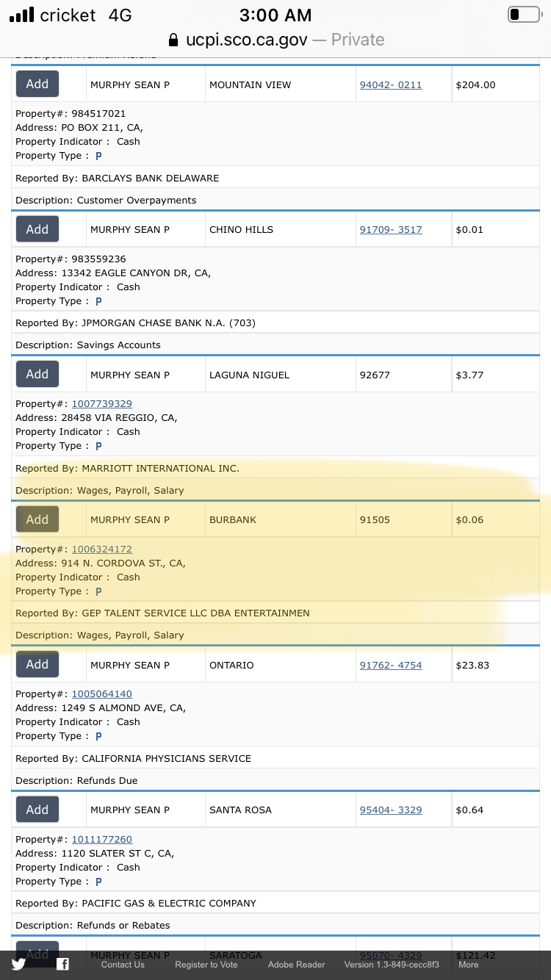
Task: Select Description: Savings Accounts row
Action: 275,345
